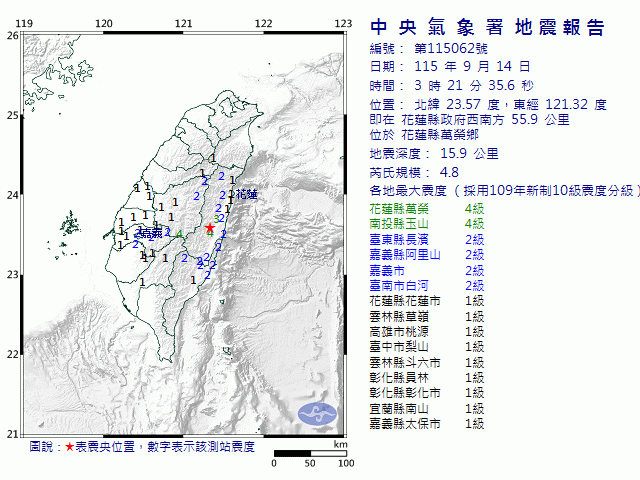Click the coordinates 北緯 23.57 度 line

pos(488,104)
